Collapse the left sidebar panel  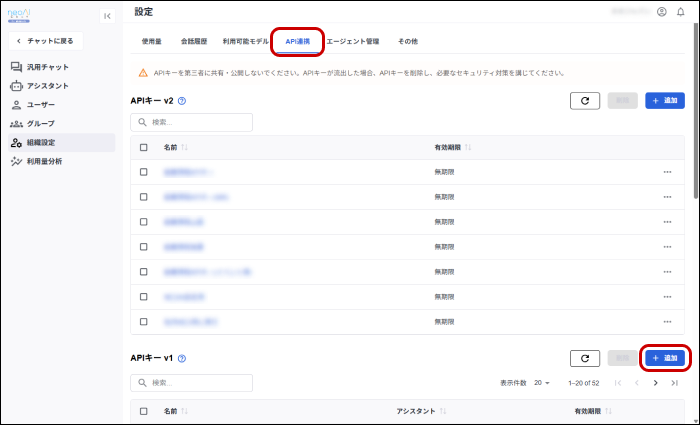(x=107, y=16)
